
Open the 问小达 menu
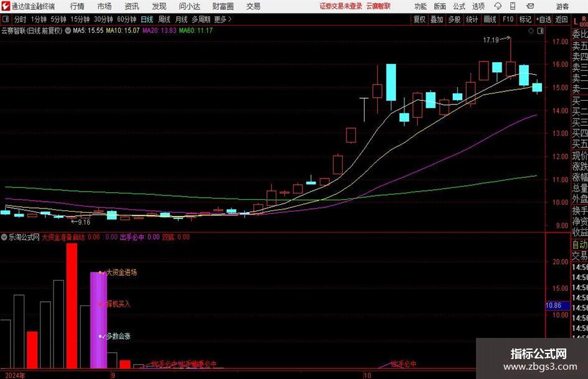click(189, 6)
